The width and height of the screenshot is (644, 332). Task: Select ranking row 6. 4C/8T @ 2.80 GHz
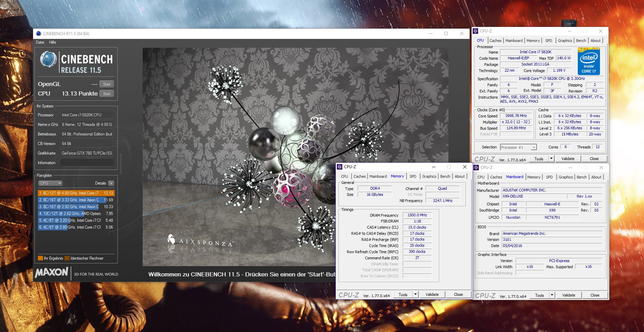pyautogui.click(x=76, y=227)
